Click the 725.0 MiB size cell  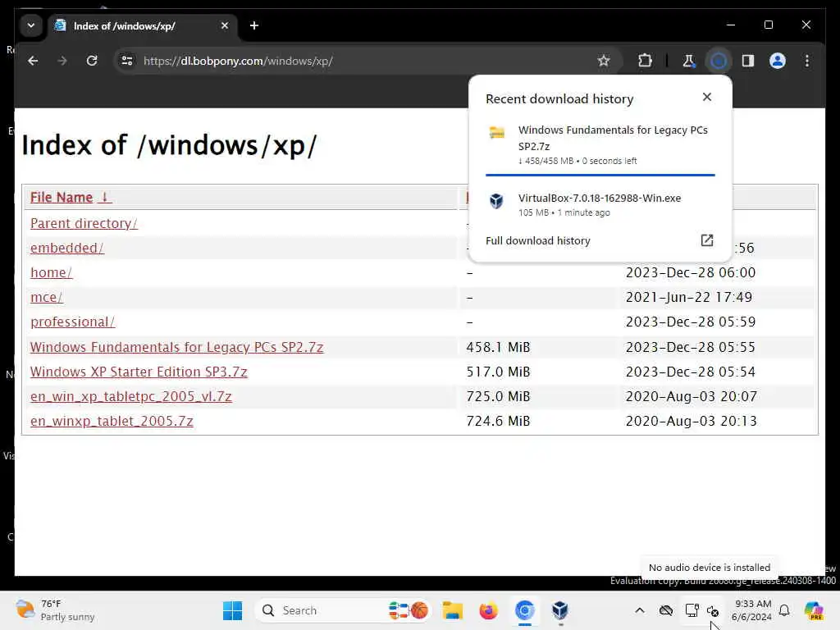pos(498,396)
